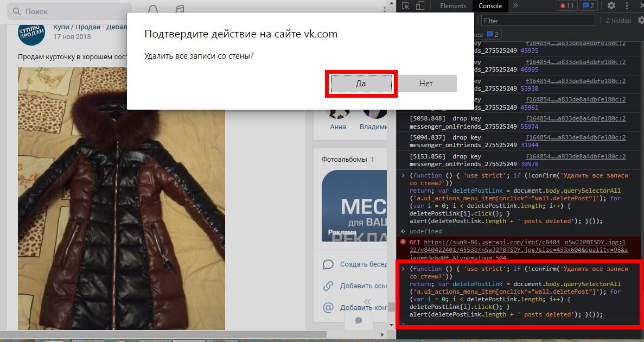
Task: Click the VK search field Поиск
Action: tap(69, 11)
